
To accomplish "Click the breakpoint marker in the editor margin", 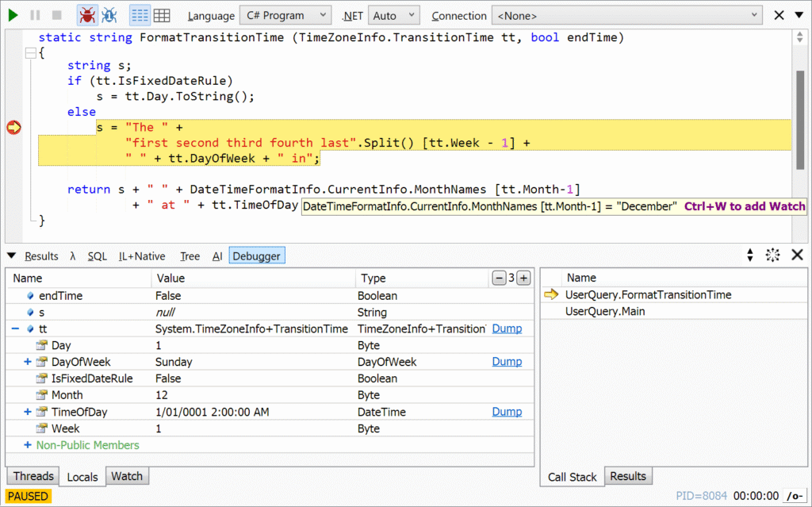I will coord(13,127).
